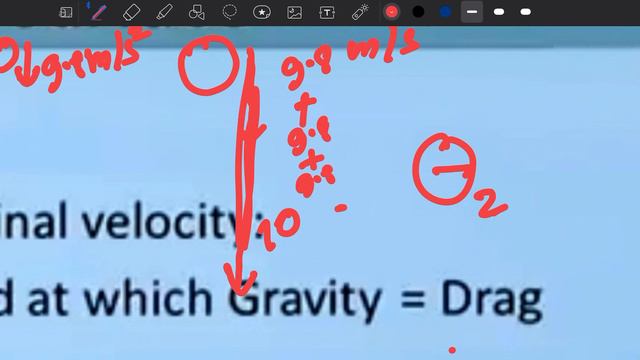This screenshot has height=360, width=640.
Task: Select the thickest stroke width
Action: [x=526, y=12]
